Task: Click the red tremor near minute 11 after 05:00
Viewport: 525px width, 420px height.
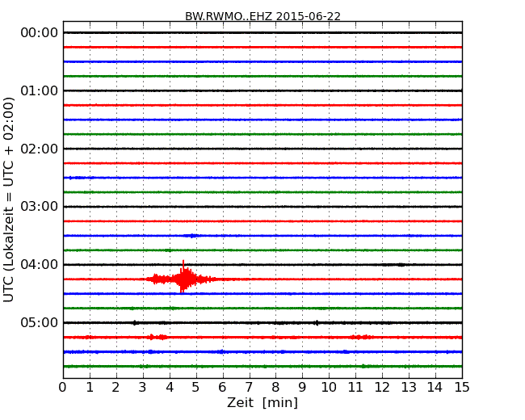Action: pos(362,337)
